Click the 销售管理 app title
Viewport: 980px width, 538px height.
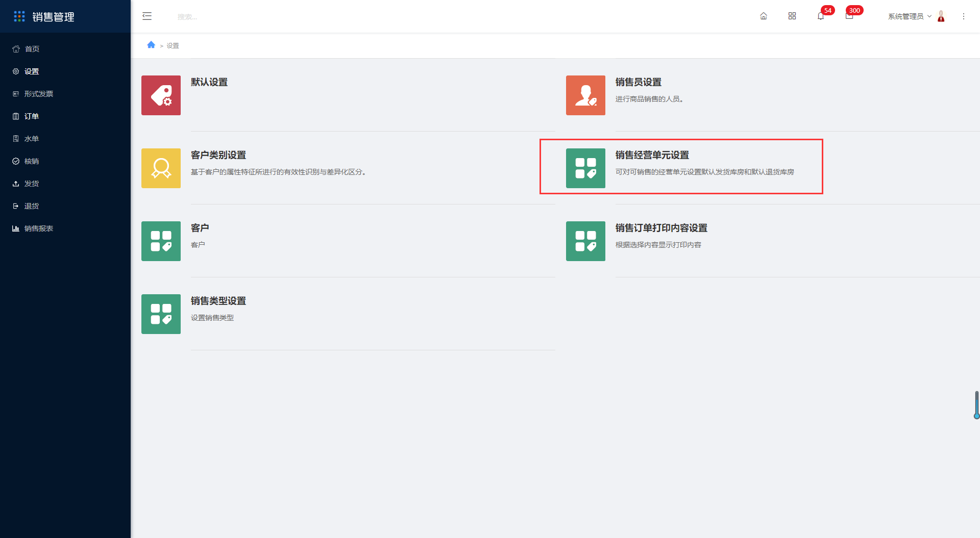54,17
